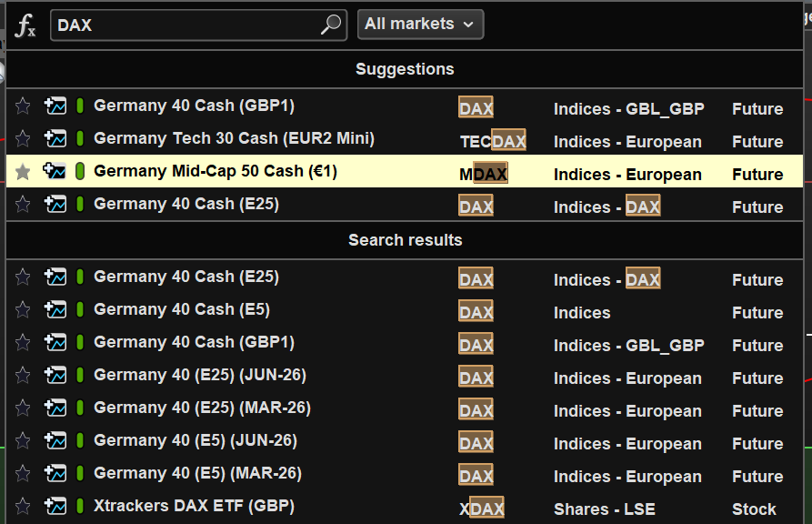Open chart for Germany Tech 30 Cash (EUR2 Mini)
The image size is (812, 524).
pyautogui.click(x=55, y=139)
